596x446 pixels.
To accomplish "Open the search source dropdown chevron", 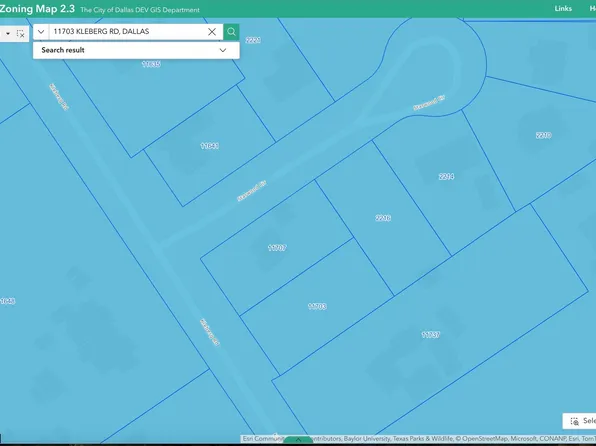I will pyautogui.click(x=41, y=32).
